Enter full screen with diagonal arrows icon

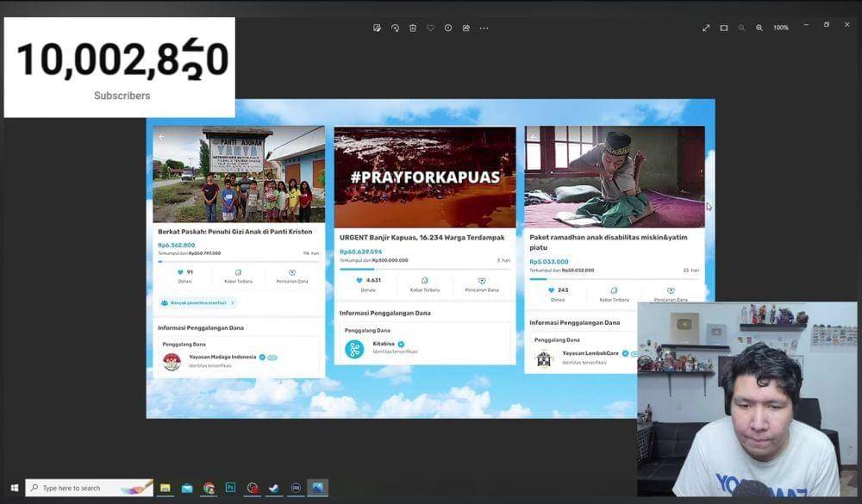[706, 28]
